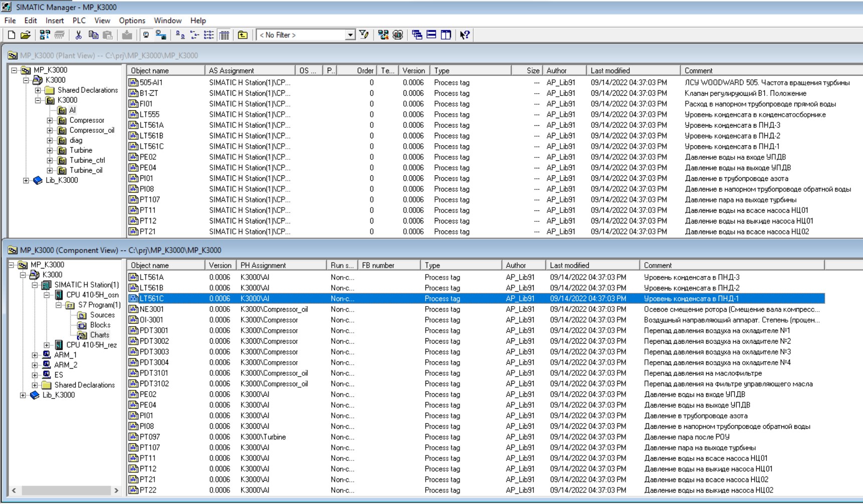Screen dimensions: 863x504
Task: Click the Download to PLC icon
Action: click(x=127, y=35)
